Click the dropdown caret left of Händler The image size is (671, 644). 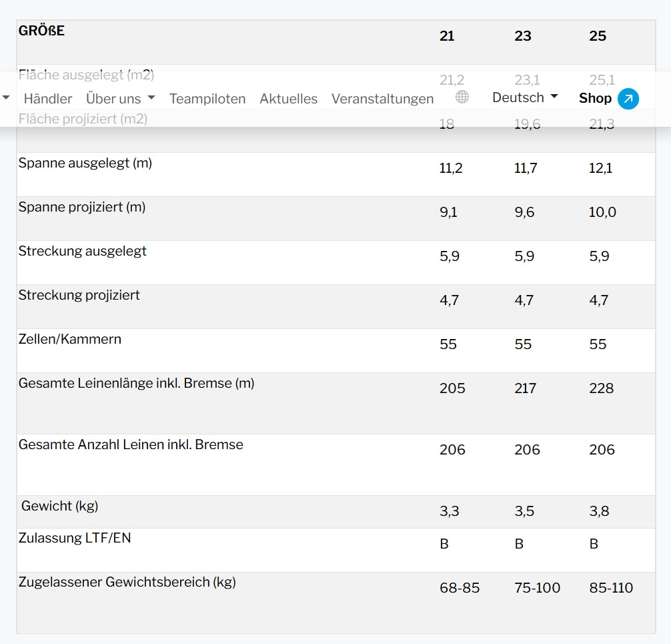tap(6, 98)
